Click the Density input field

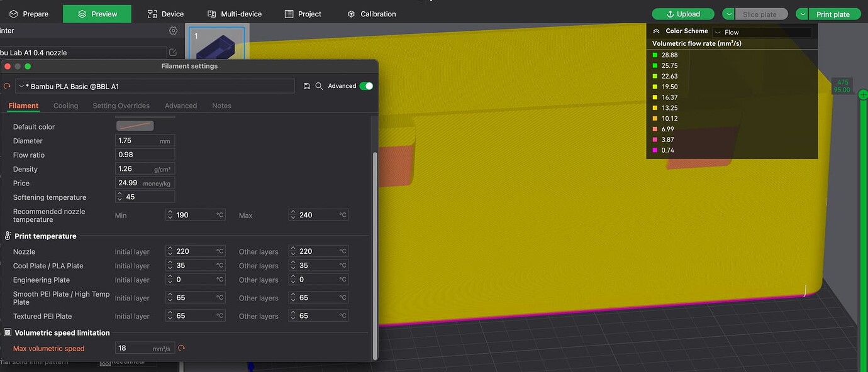point(145,169)
